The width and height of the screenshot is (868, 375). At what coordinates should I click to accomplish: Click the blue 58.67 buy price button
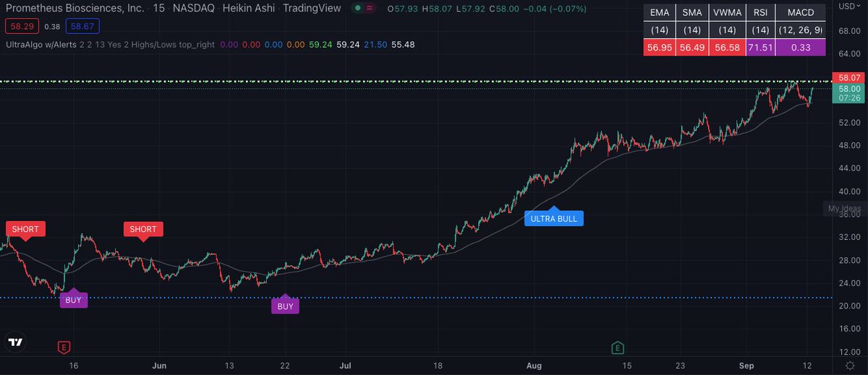82,27
